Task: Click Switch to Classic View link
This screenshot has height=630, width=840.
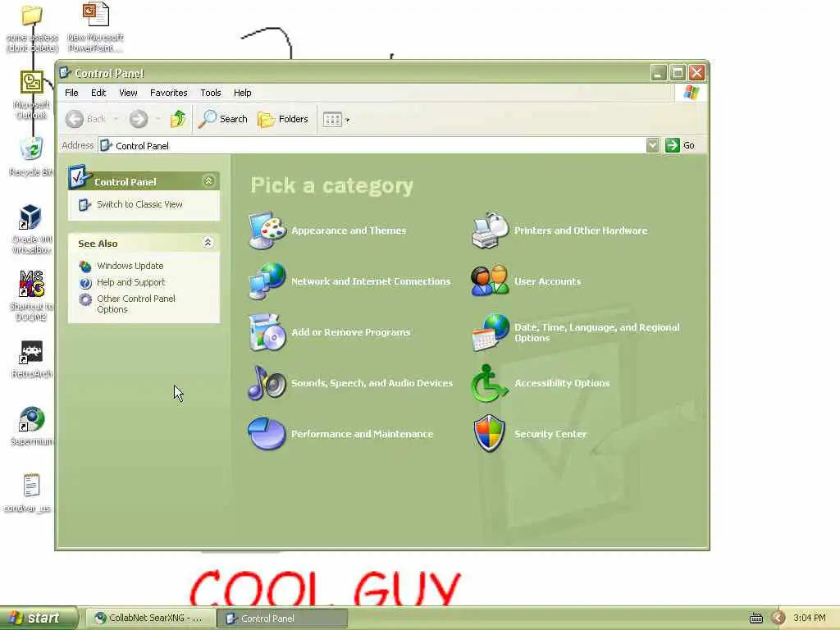Action: pyautogui.click(x=139, y=204)
